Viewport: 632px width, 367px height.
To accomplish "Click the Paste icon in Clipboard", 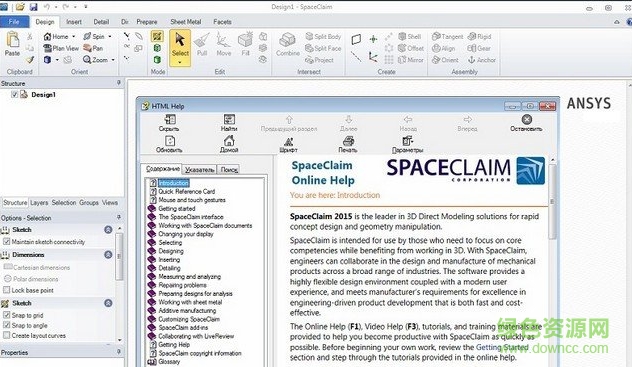I will coord(12,40).
